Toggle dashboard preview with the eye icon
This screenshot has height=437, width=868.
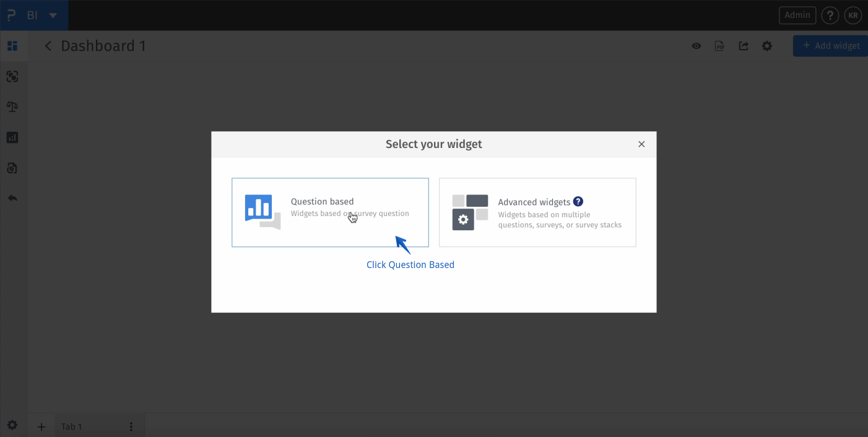point(696,46)
